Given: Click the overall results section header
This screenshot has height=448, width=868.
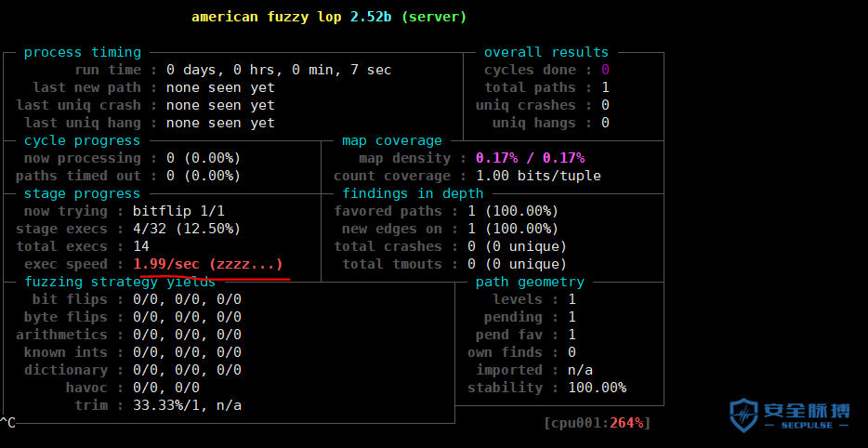Looking at the screenshot, I should point(546,52).
